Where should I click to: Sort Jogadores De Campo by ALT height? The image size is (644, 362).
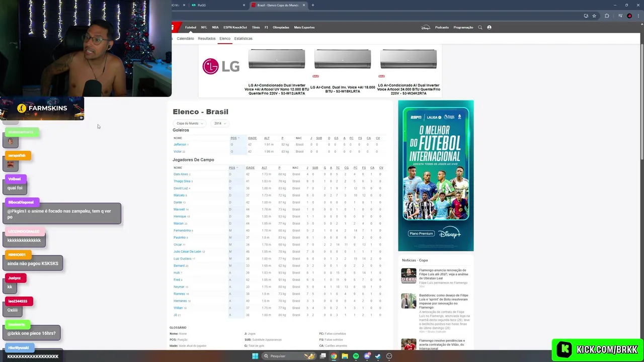pos(264,167)
